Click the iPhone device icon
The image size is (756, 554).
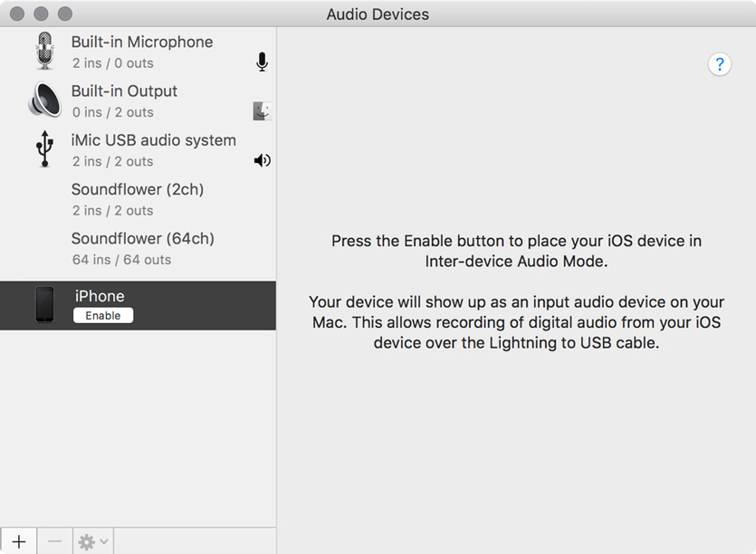point(44,305)
